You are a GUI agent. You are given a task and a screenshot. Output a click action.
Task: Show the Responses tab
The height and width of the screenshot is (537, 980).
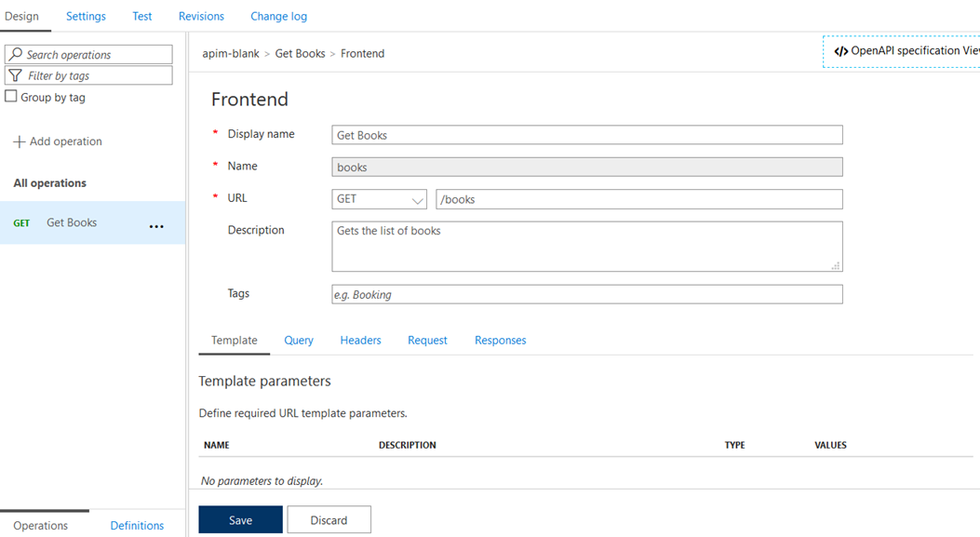tap(501, 340)
